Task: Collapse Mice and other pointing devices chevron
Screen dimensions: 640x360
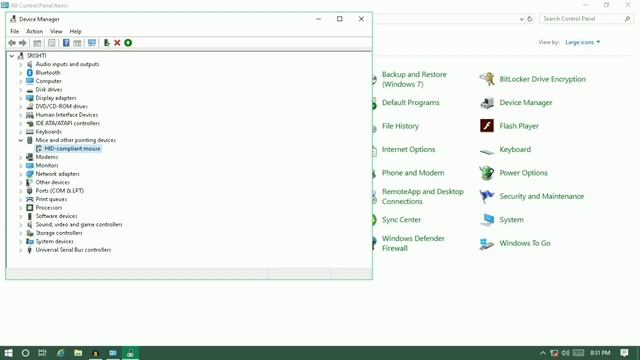Action: [x=20, y=140]
